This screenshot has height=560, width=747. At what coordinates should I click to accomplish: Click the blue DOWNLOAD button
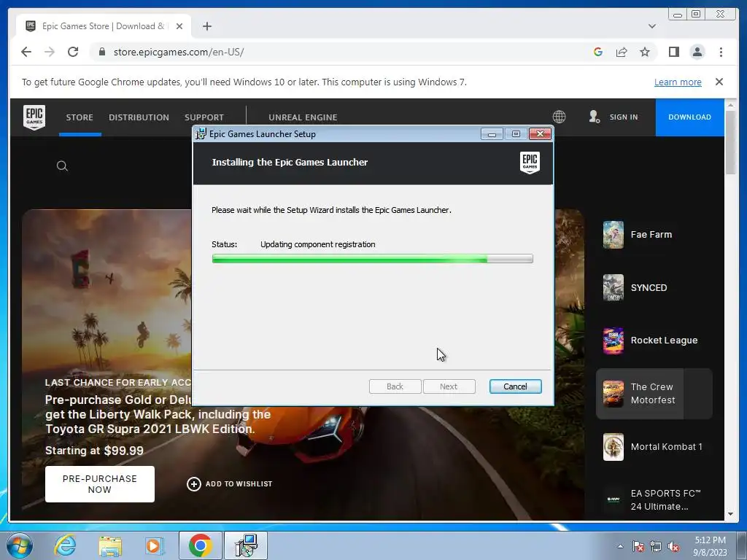click(689, 117)
